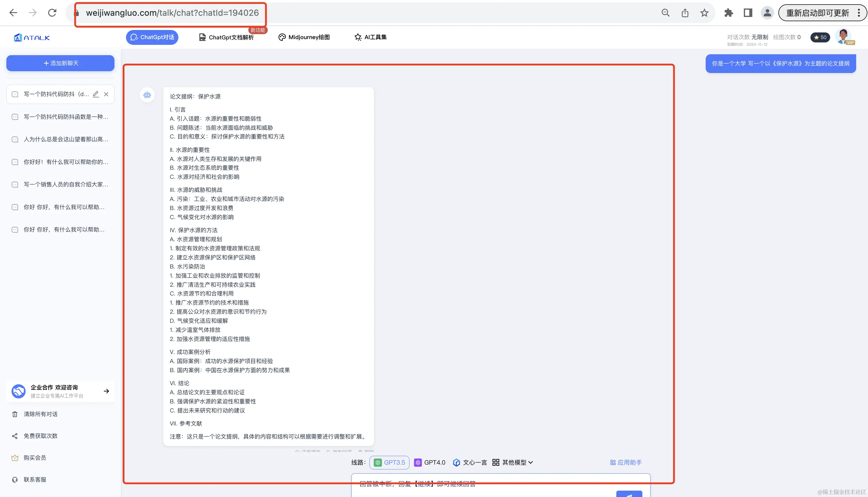
Task: Click the crown icon to buy membership
Action: pos(15,458)
